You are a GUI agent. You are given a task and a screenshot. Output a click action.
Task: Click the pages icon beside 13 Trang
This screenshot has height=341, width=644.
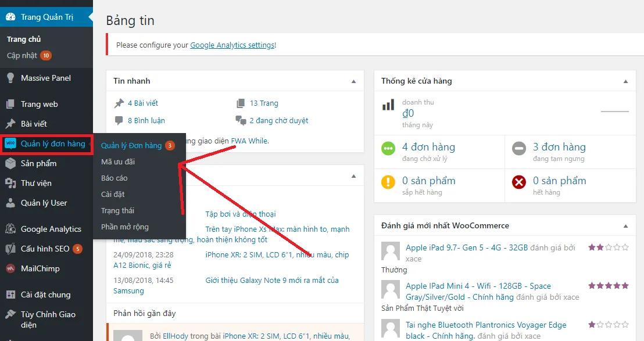pos(241,103)
